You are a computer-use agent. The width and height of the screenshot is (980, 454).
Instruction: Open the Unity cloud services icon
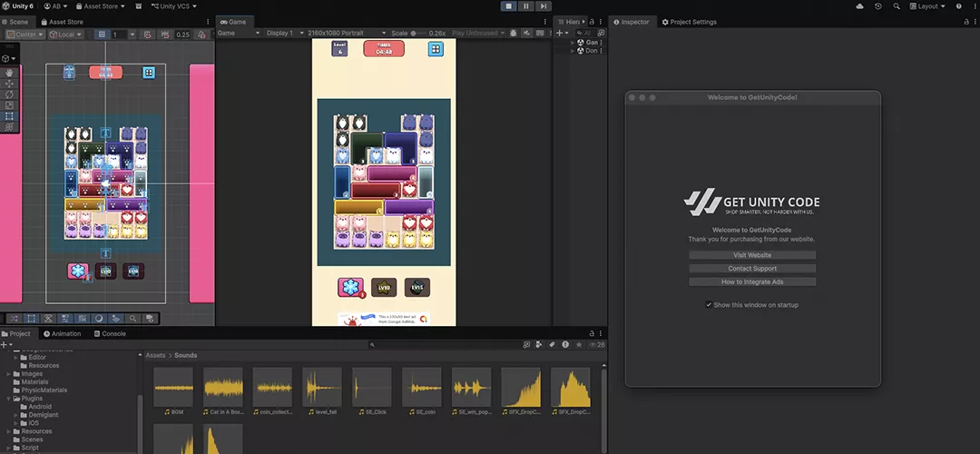click(x=860, y=6)
